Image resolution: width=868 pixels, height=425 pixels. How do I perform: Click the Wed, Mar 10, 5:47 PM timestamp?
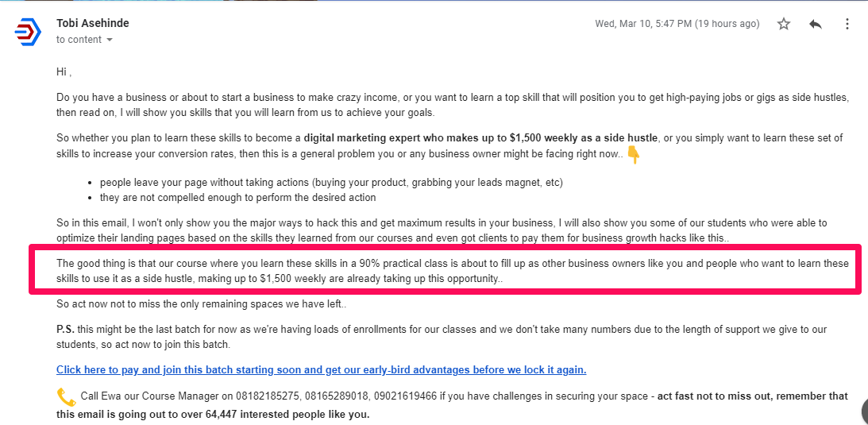(x=677, y=24)
